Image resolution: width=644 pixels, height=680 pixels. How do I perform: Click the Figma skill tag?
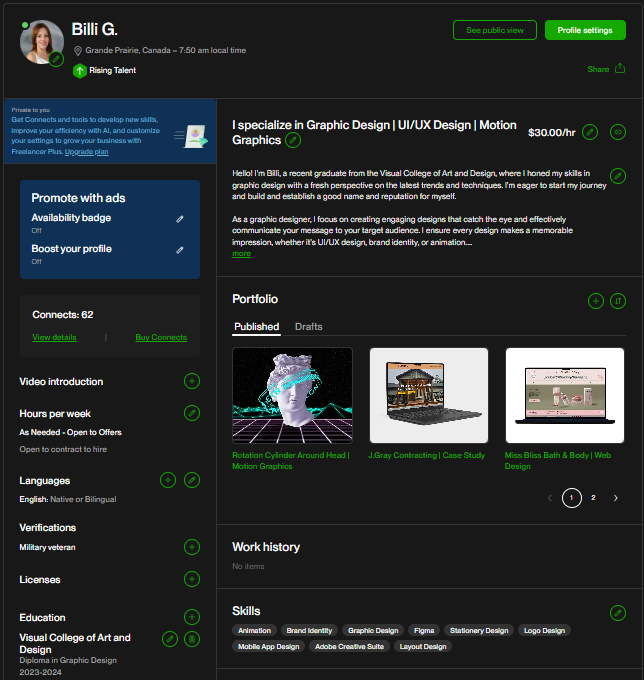(x=424, y=631)
